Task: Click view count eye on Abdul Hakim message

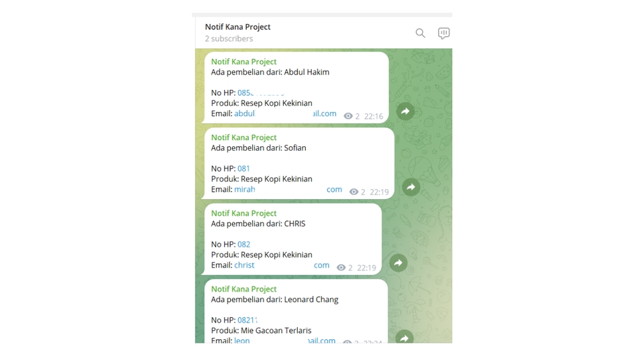Action: (348, 116)
